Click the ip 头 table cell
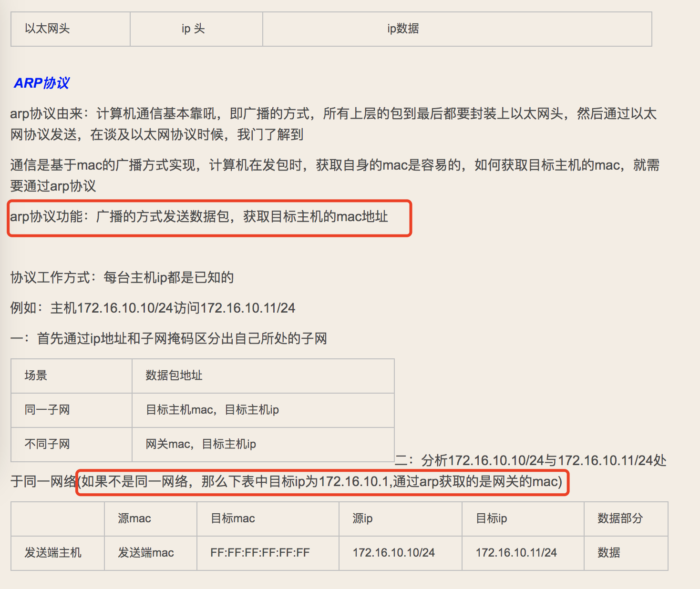The image size is (700, 589). pyautogui.click(x=195, y=29)
